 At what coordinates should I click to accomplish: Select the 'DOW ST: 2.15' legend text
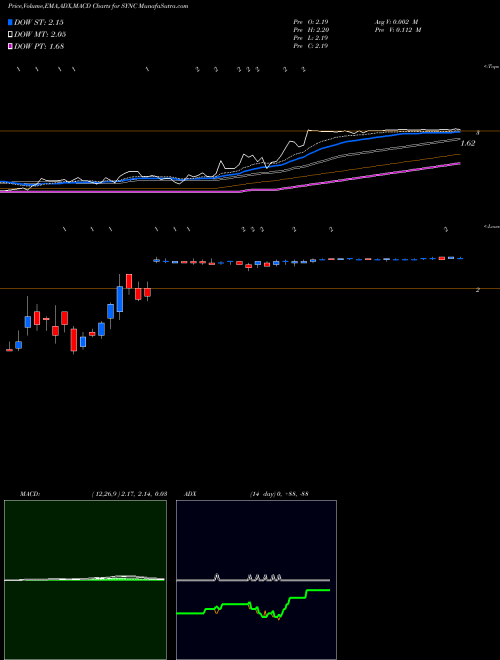[38, 22]
